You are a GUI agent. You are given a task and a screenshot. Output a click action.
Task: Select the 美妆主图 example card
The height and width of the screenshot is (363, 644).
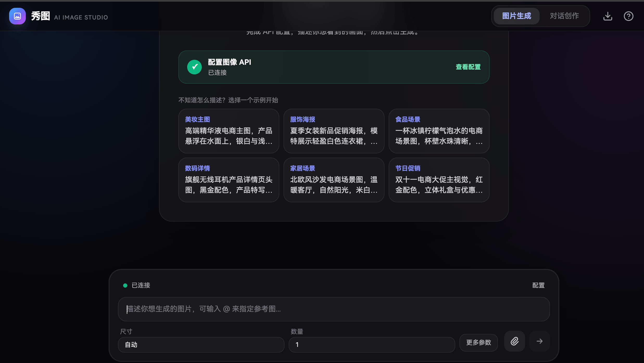pyautogui.click(x=229, y=131)
